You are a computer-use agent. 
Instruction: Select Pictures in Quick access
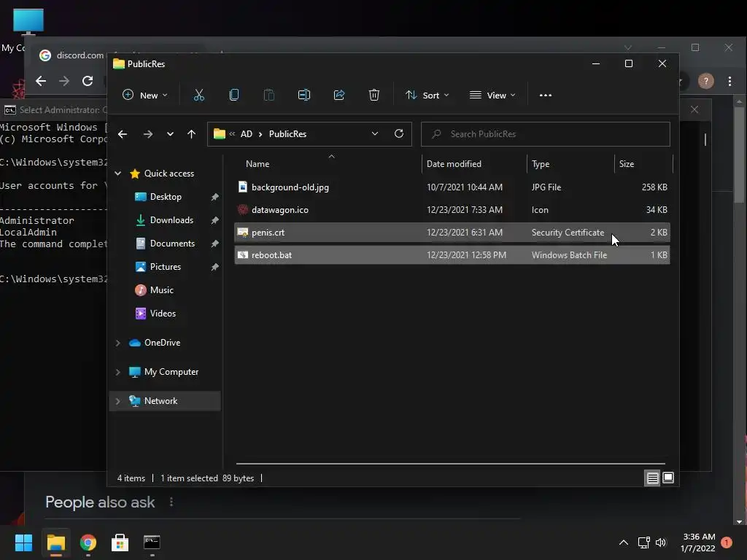(x=165, y=267)
